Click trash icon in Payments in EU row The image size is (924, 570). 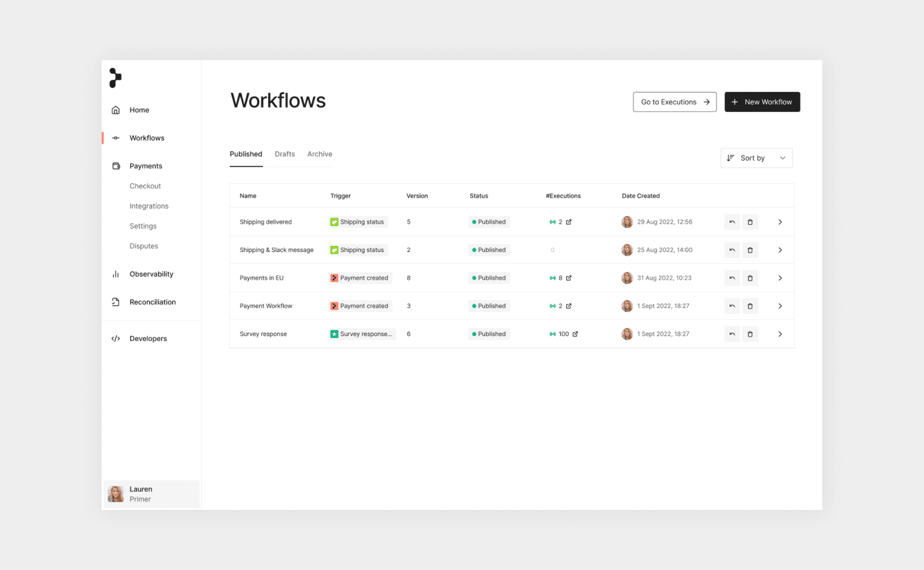(x=750, y=278)
